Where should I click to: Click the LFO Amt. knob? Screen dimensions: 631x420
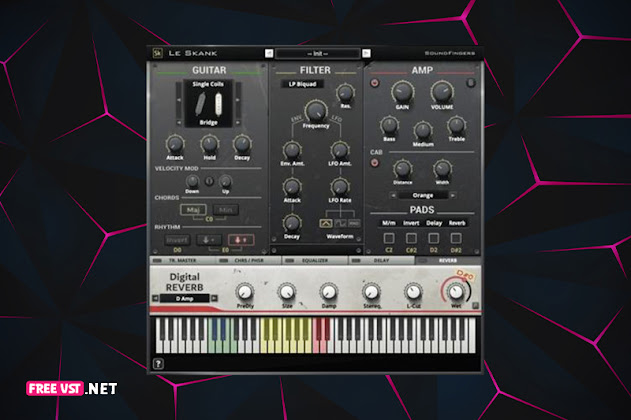click(340, 150)
